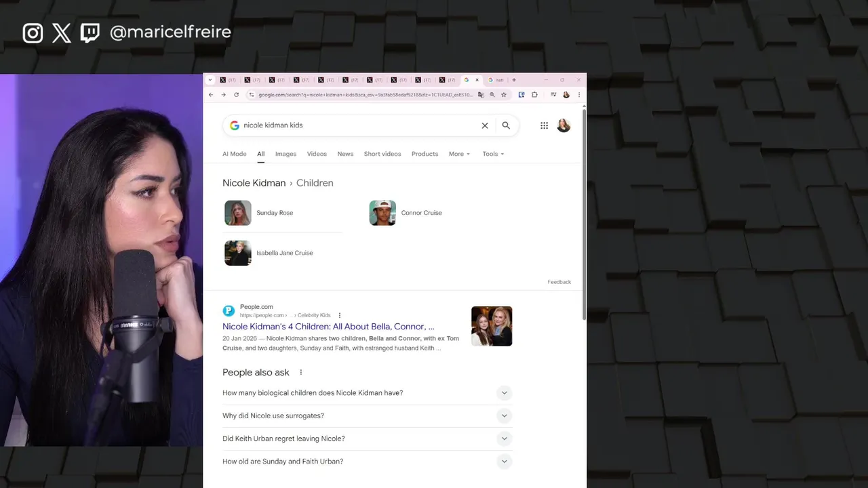The width and height of the screenshot is (868, 488).
Task: Click the 'People also ask' heading
Action: [256, 372]
